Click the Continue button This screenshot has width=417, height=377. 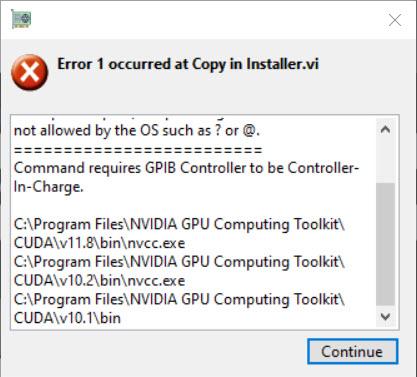(352, 351)
